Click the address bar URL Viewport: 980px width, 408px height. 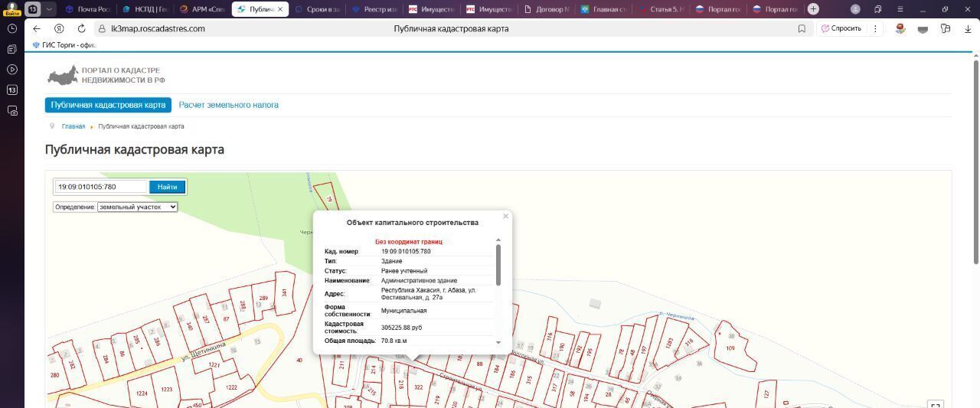[158, 28]
